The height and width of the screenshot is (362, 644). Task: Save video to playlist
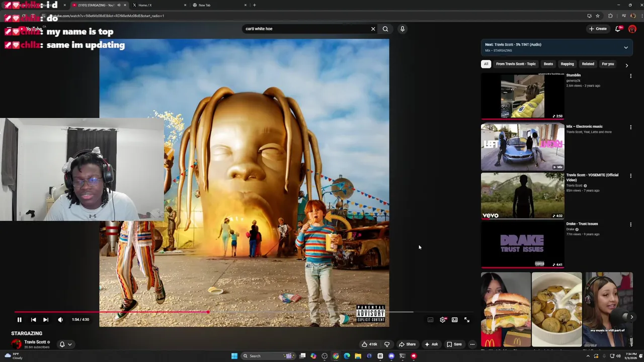pyautogui.click(x=454, y=344)
